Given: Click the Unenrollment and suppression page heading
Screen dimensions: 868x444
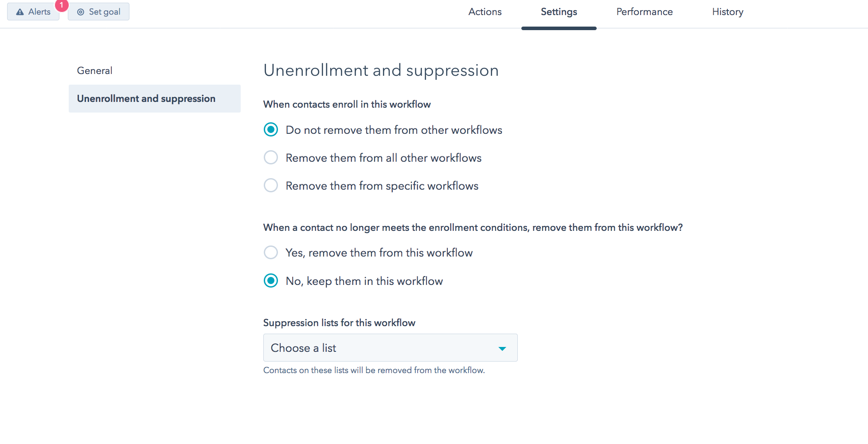Looking at the screenshot, I should pos(381,70).
